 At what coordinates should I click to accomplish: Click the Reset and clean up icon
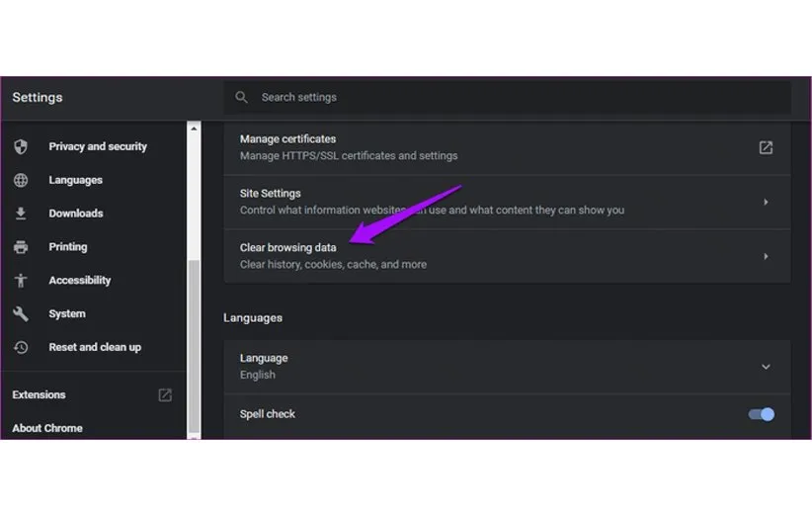(x=21, y=348)
